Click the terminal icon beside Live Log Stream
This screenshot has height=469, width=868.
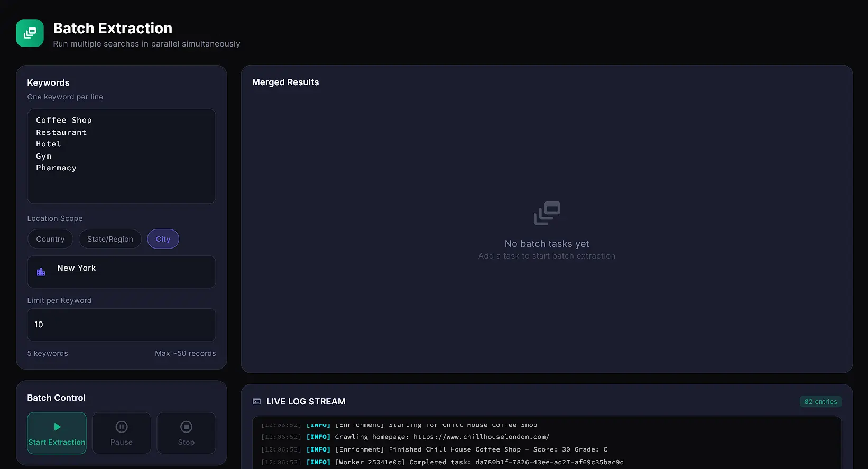click(x=256, y=402)
